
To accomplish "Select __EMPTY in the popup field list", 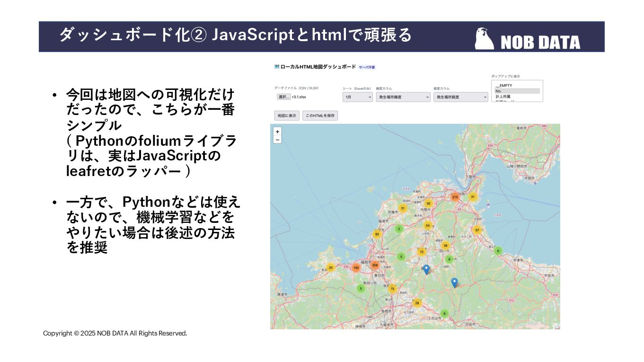I will click(517, 86).
